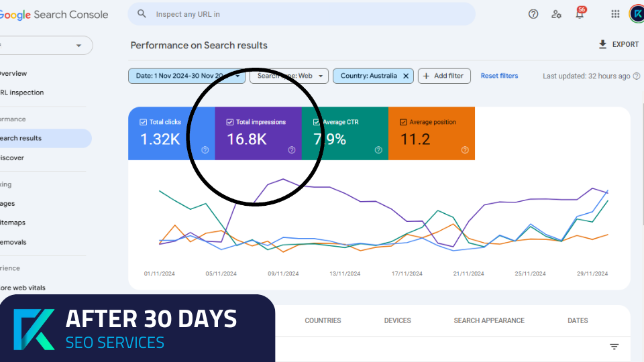Click the 29/11/2024 chart axis label

[x=592, y=274]
